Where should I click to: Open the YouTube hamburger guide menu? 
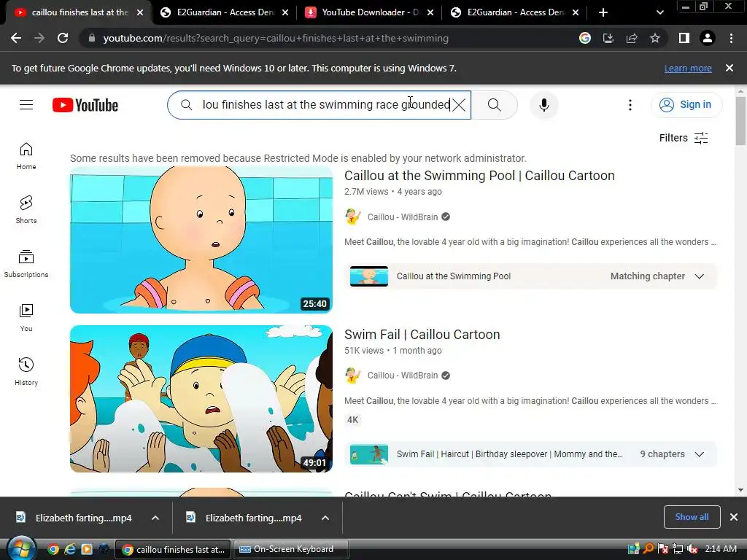26,105
